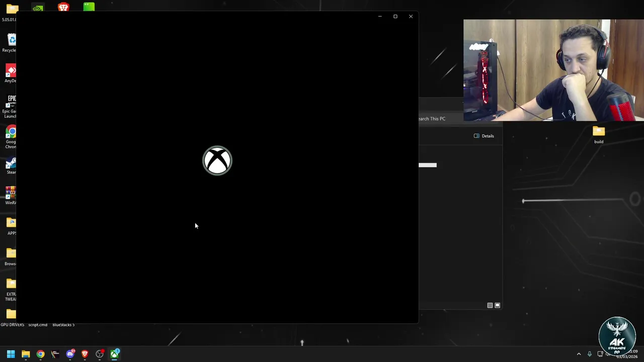This screenshot has height=362, width=644.
Task: Open Brave browser from the taskbar
Action: pos(85,354)
